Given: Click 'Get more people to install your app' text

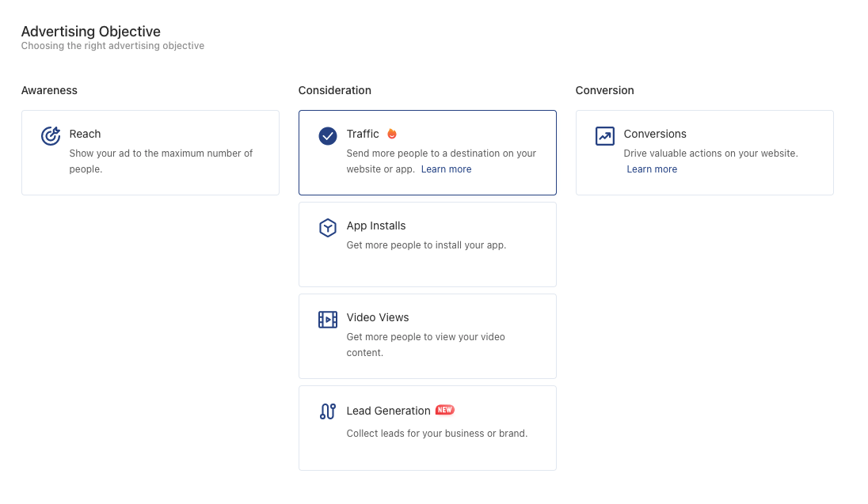Looking at the screenshot, I should point(426,245).
